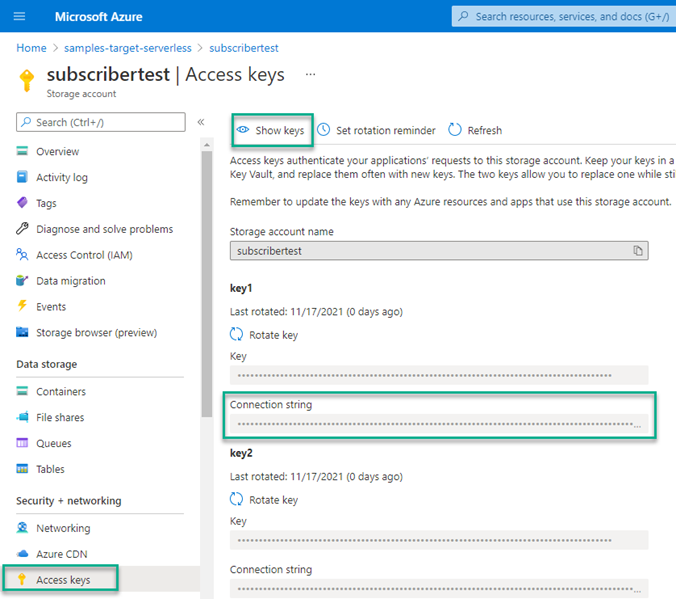
Task: Click the File shares icon
Action: click(x=22, y=417)
